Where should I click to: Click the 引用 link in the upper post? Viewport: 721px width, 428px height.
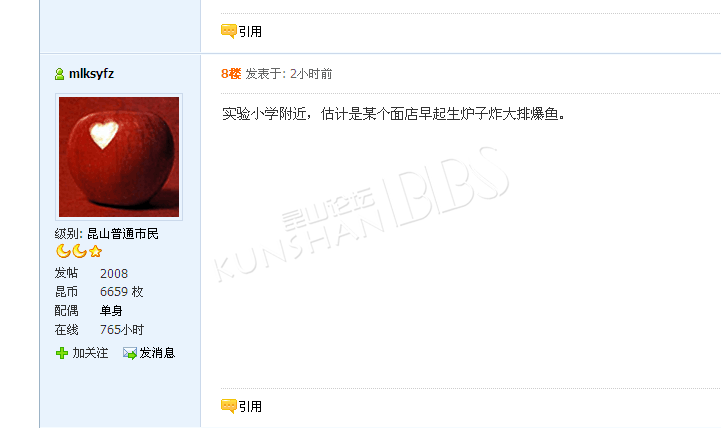(x=250, y=32)
